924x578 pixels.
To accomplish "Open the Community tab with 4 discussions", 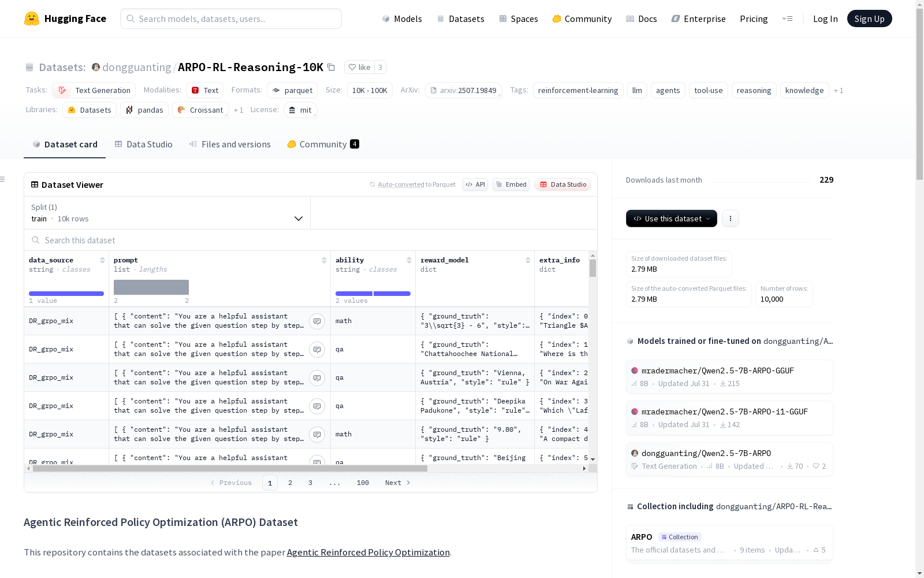I will pyautogui.click(x=323, y=144).
